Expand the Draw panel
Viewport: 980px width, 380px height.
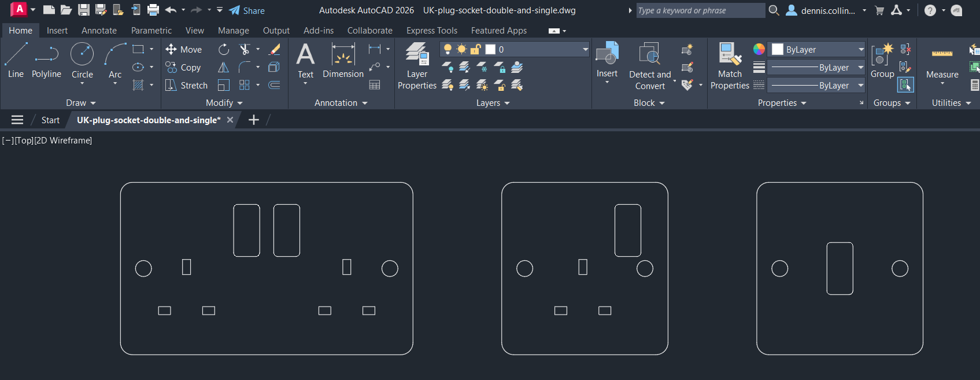pyautogui.click(x=80, y=103)
